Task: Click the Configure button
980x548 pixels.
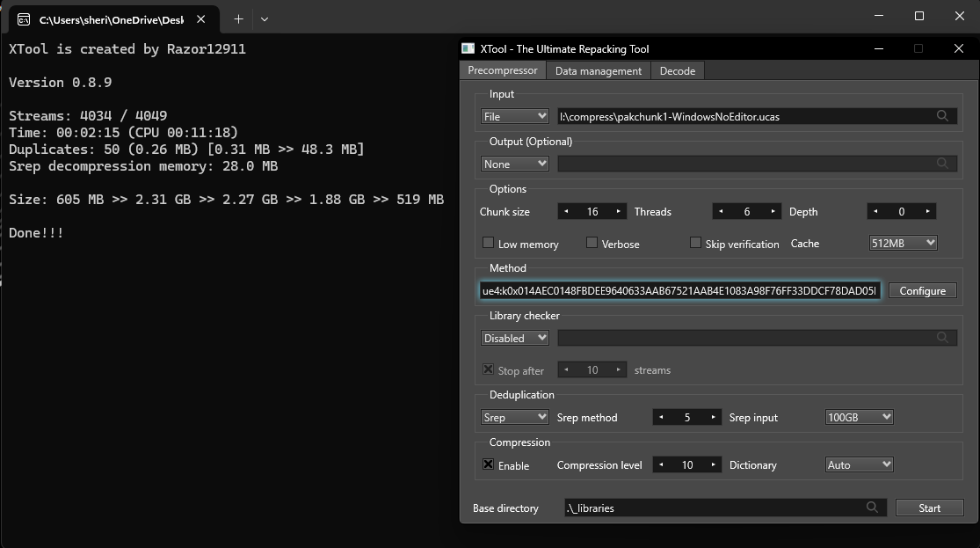Action: coord(923,291)
